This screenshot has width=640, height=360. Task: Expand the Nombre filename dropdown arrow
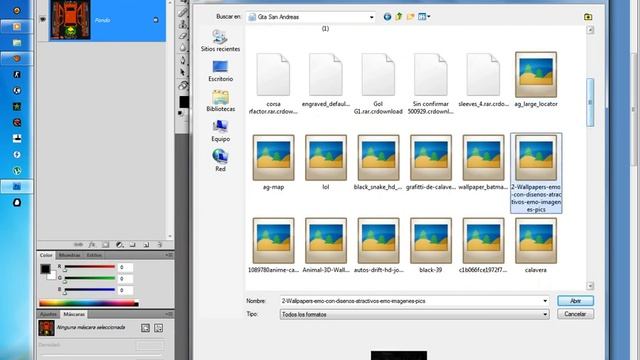(x=545, y=301)
